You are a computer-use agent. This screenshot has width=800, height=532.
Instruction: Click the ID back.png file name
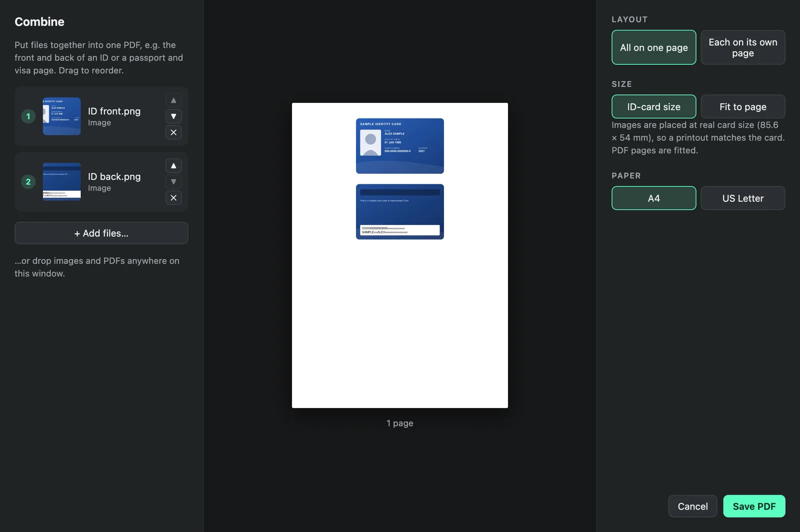114,177
